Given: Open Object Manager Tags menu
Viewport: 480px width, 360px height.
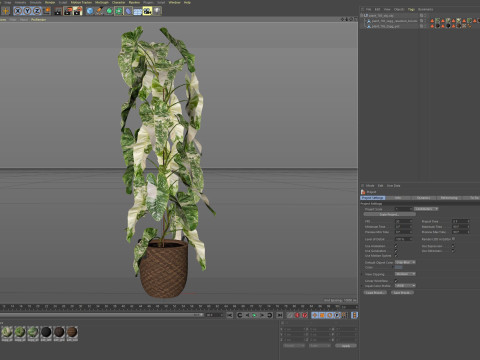Looking at the screenshot, I should (411, 9).
